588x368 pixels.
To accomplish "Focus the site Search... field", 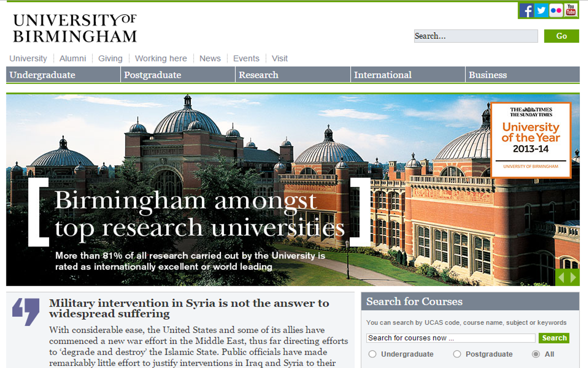I will 476,36.
